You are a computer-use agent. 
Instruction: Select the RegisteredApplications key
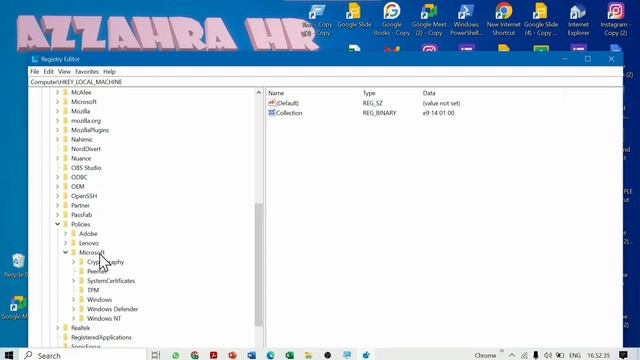coord(101,337)
